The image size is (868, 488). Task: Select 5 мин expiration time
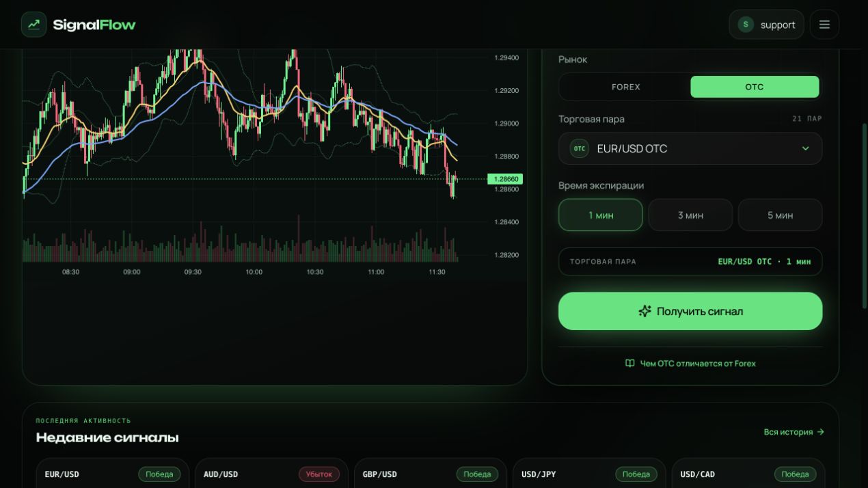780,215
